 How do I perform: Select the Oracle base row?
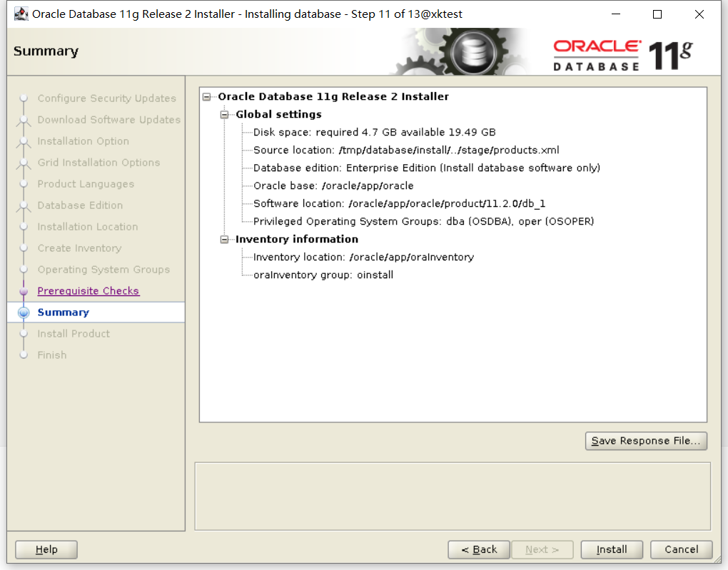(333, 185)
